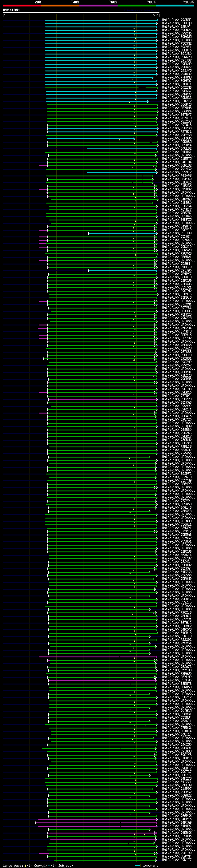Click hit label UniRef100_Q66PX6
This screenshot has height=868, width=197.
[177, 816]
